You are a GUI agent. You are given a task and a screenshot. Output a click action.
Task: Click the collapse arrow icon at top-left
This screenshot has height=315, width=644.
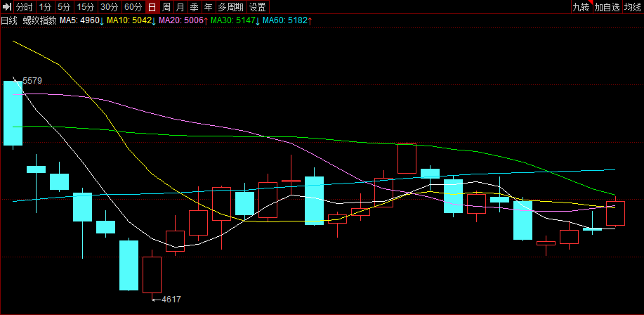click(x=6, y=6)
